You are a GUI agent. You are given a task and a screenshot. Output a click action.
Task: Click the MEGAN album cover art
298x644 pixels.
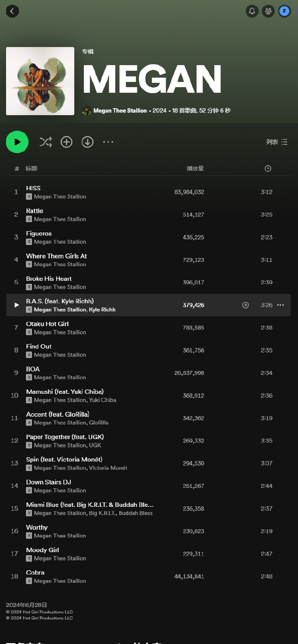pyautogui.click(x=40, y=81)
